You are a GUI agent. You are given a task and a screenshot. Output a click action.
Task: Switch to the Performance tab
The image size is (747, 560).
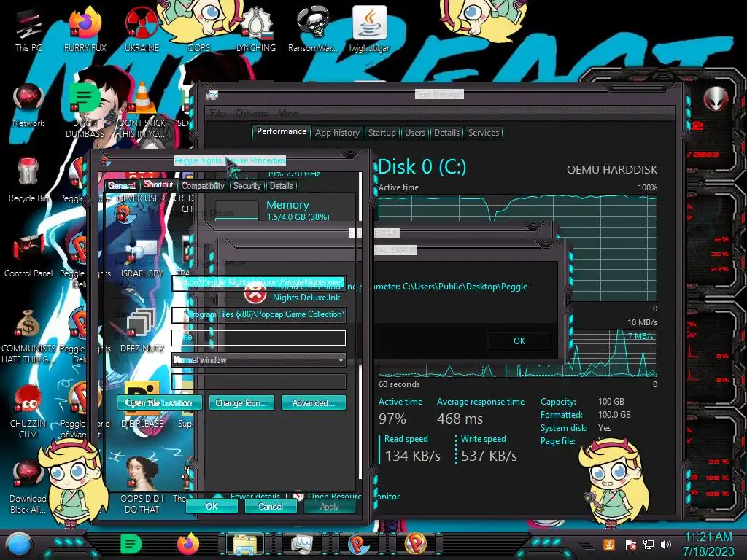click(282, 131)
